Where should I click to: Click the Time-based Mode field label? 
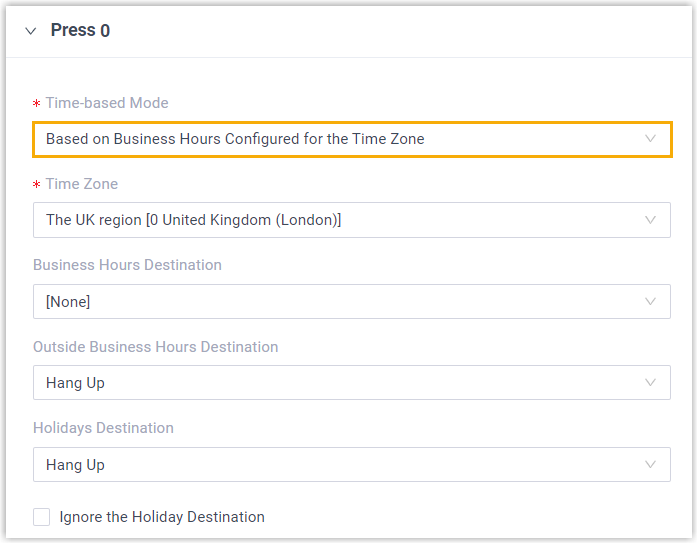click(x=107, y=103)
